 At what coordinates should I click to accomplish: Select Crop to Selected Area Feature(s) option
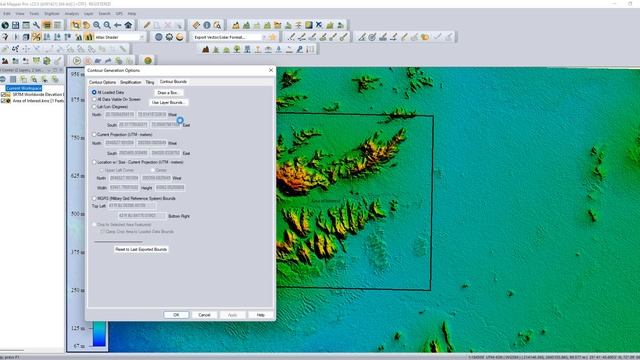[122, 224]
